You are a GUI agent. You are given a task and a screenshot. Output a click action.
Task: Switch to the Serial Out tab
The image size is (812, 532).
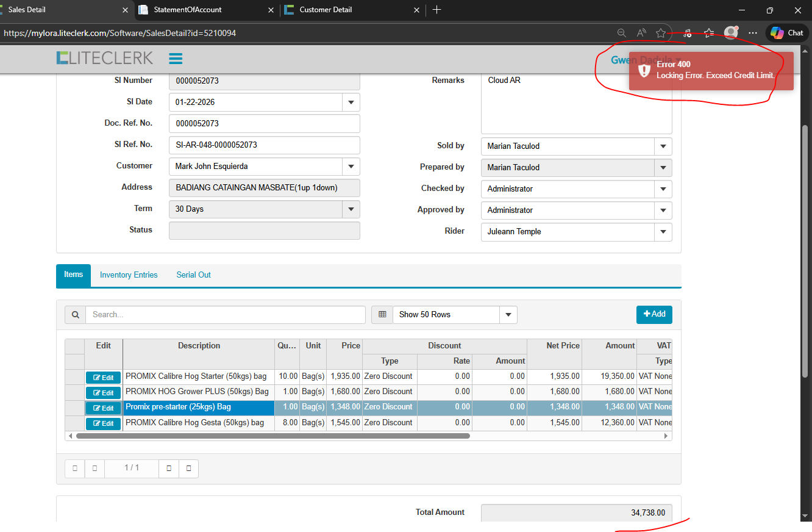tap(193, 275)
